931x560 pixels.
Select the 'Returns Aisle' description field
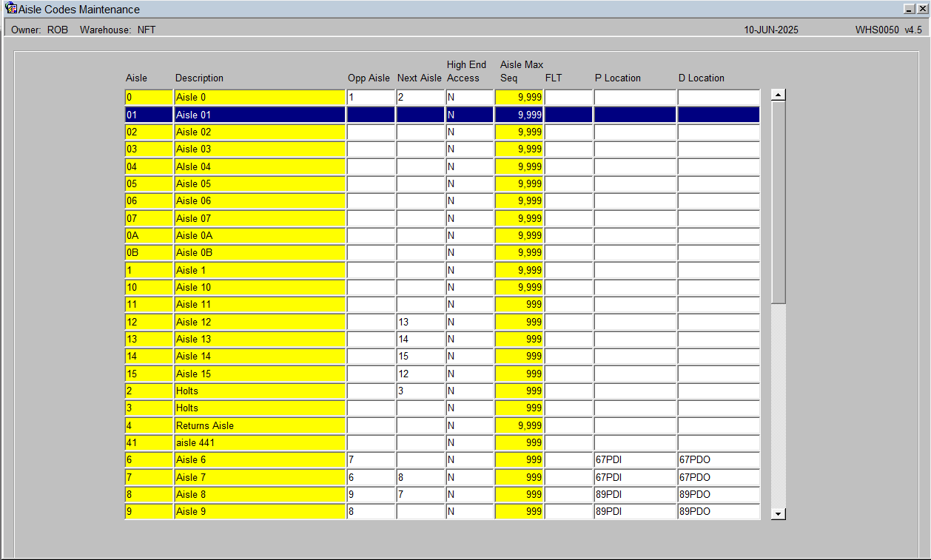[260, 425]
